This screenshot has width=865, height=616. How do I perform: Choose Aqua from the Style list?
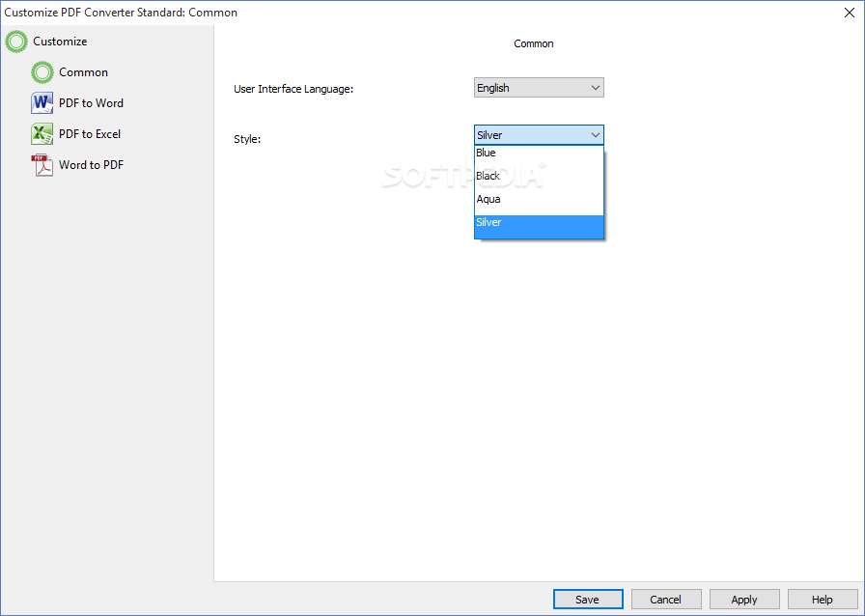[x=539, y=203]
